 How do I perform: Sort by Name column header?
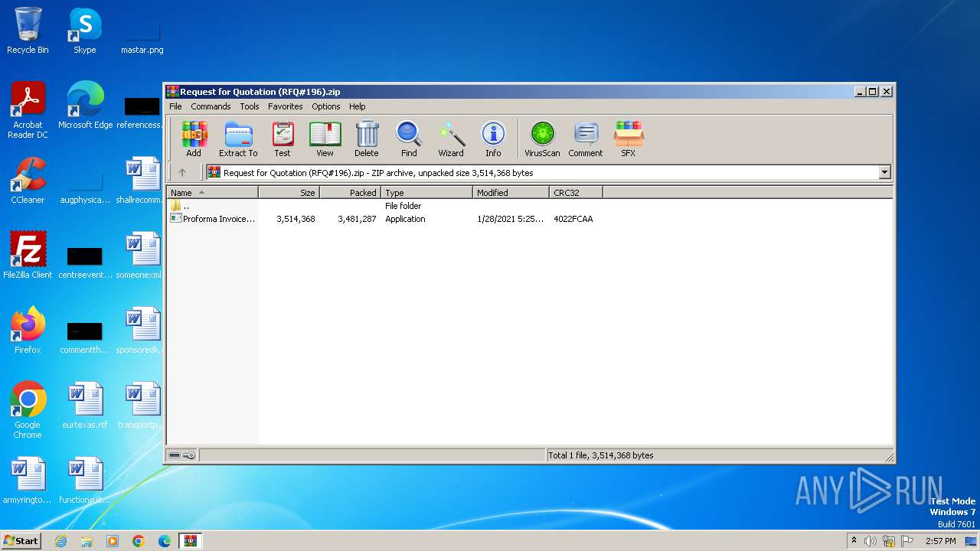click(212, 192)
